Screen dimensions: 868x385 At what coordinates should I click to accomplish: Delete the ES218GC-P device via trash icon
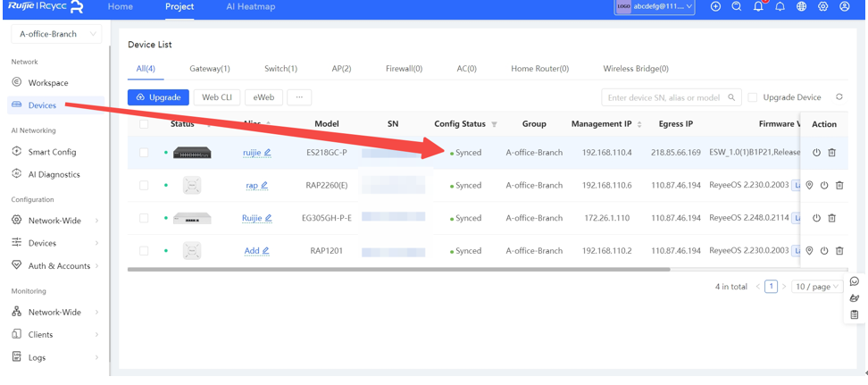pyautogui.click(x=831, y=153)
